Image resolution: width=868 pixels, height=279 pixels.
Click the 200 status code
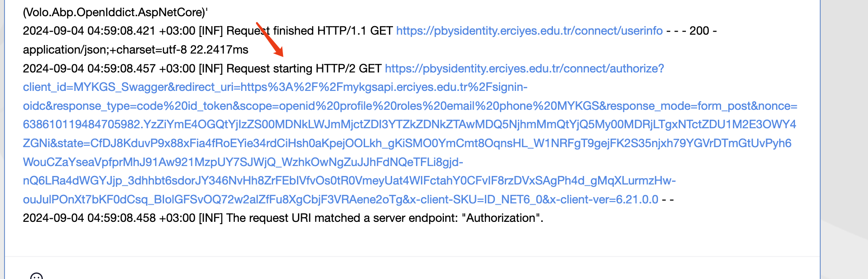coord(699,31)
